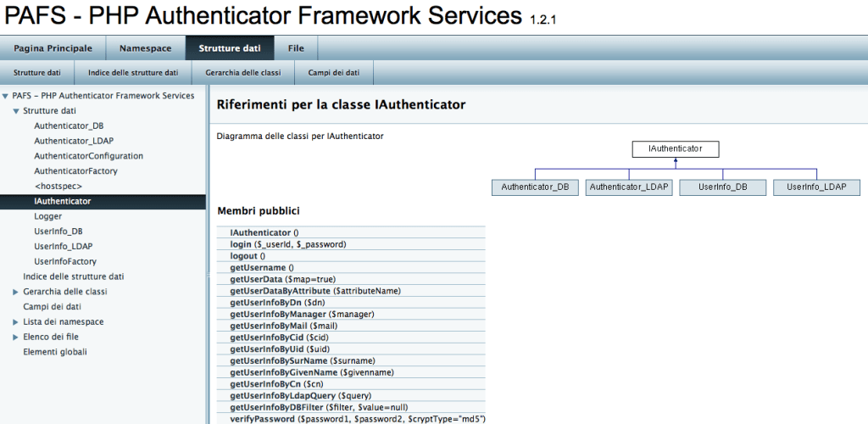Image resolution: width=868 pixels, height=424 pixels.
Task: Collapse the Strutture dati tree arrow
Action: [16, 111]
